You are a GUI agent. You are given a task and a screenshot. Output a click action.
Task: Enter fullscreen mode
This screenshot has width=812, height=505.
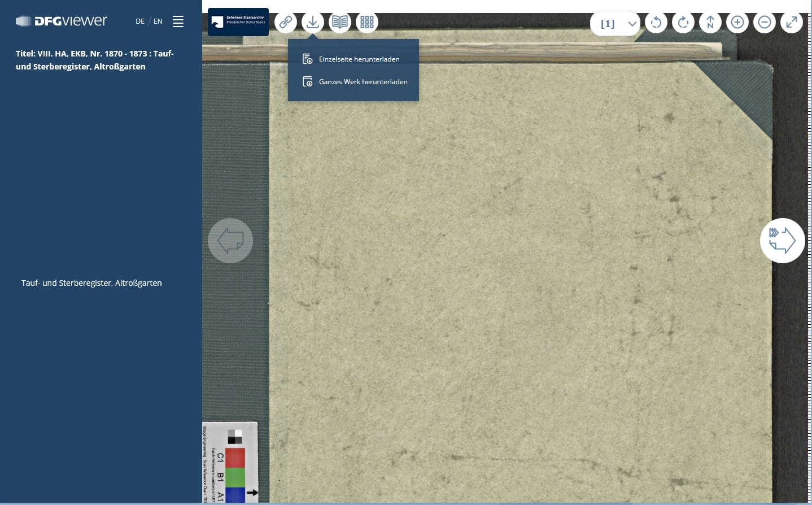click(792, 22)
